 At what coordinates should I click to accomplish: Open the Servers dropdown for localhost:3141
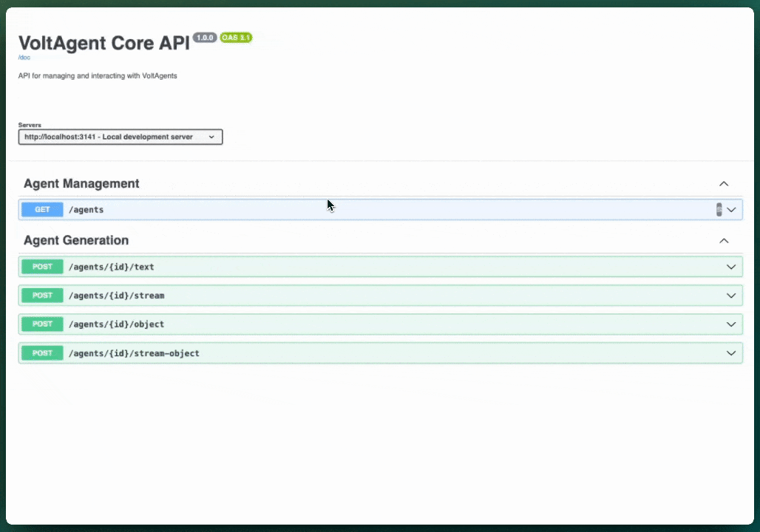tap(121, 137)
